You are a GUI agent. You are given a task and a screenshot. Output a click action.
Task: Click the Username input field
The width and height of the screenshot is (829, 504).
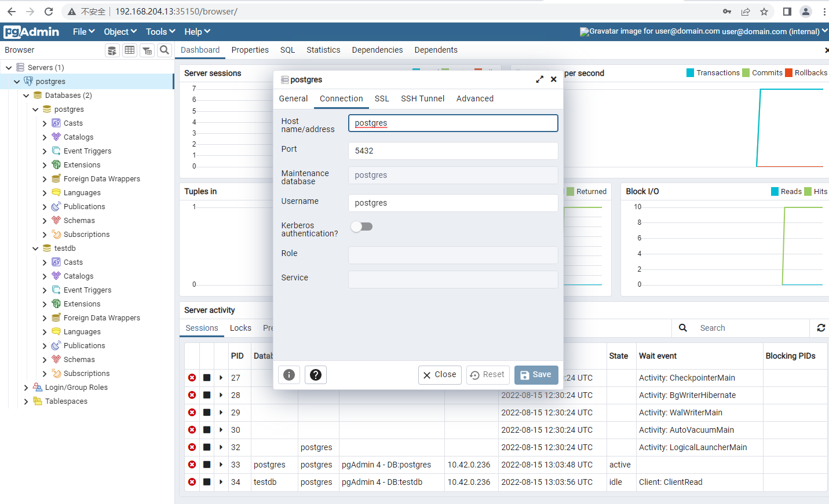(x=453, y=203)
